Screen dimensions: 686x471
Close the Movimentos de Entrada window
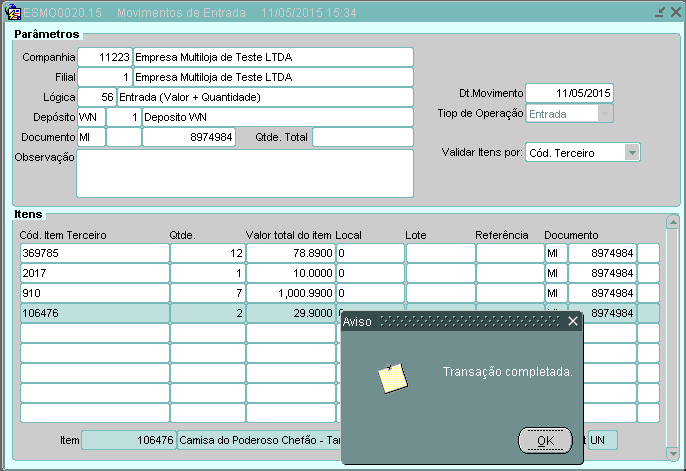click(676, 12)
